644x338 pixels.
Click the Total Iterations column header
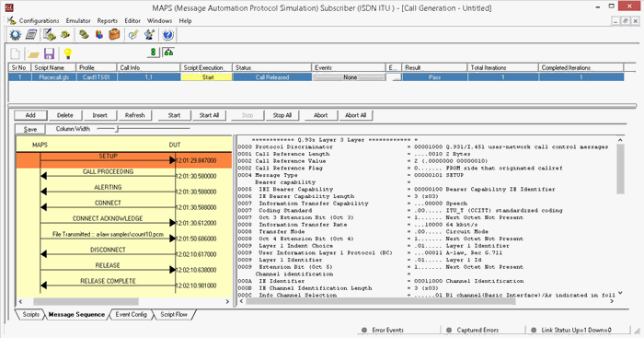[x=502, y=67]
